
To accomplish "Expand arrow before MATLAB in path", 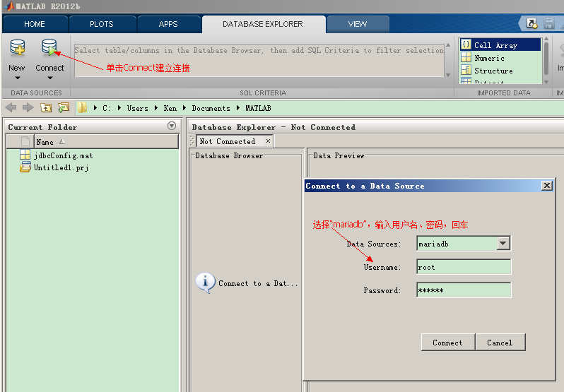I will (x=238, y=108).
